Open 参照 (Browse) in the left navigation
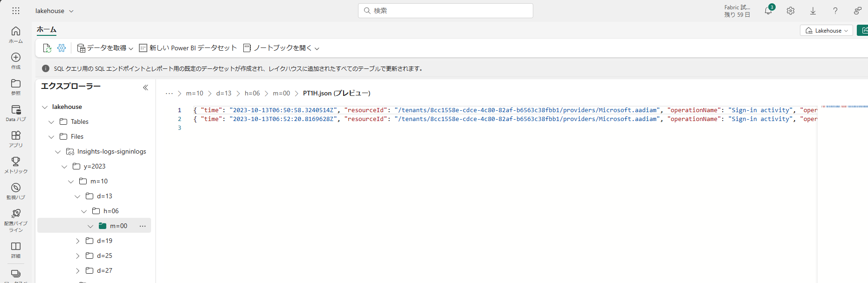This screenshot has width=868, height=283. 16,87
